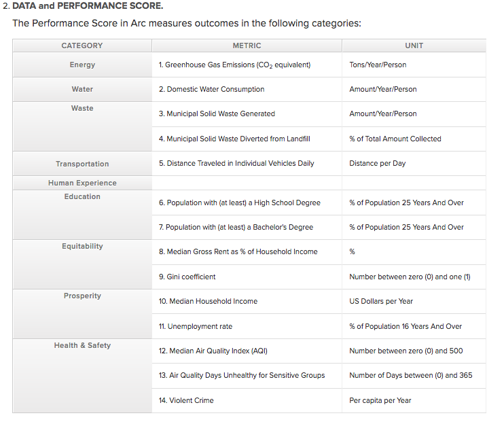Click the Violent Crime metric

pos(186,400)
